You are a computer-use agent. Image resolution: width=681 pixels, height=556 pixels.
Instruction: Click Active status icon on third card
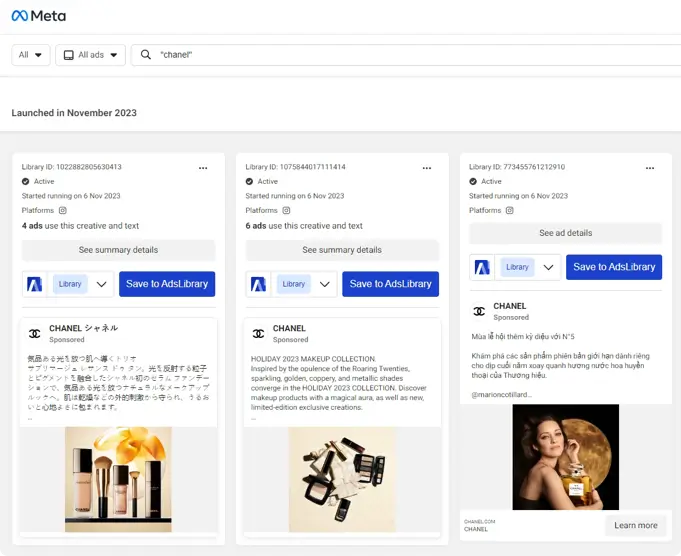click(473, 182)
